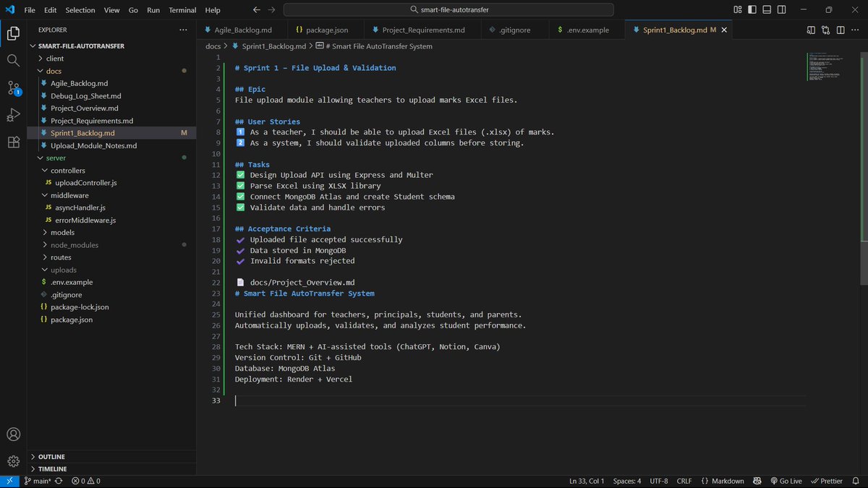Change encoding via UTF-8
The height and width of the screenshot is (488, 868).
click(659, 481)
